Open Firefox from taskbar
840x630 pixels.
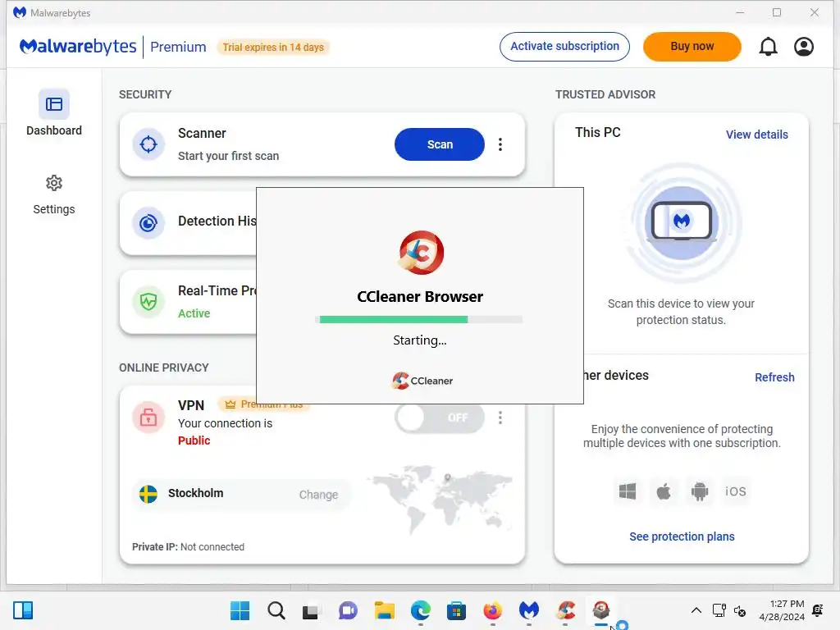(x=493, y=610)
